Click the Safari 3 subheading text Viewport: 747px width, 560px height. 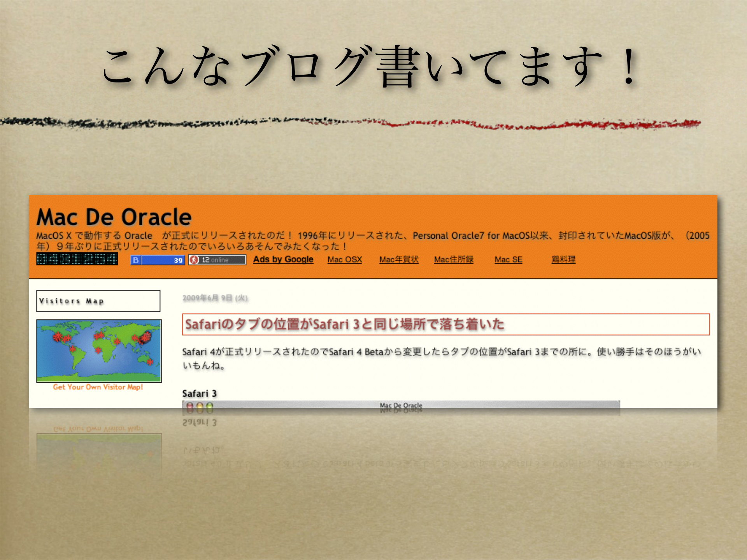[199, 394]
